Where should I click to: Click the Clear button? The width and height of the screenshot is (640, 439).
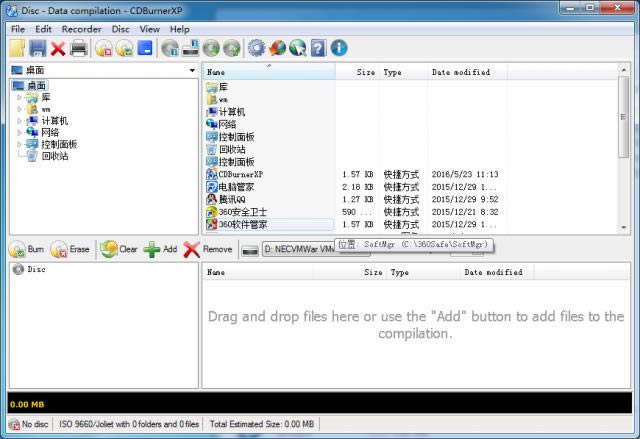[119, 249]
